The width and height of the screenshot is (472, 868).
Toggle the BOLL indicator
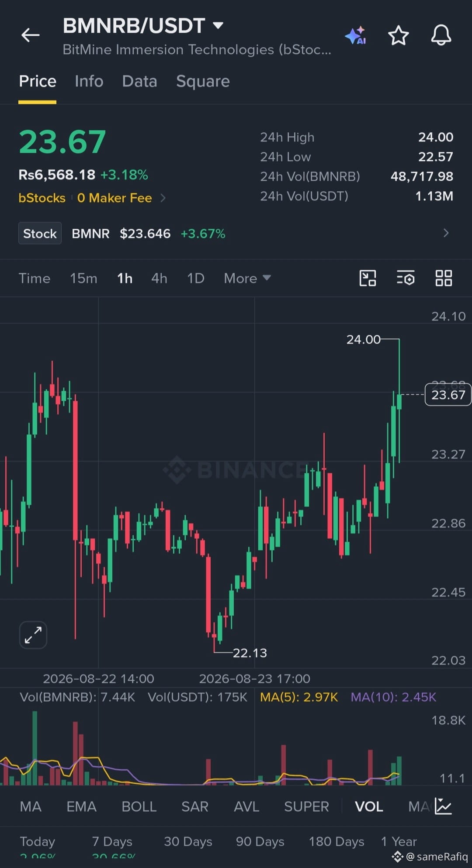click(x=139, y=806)
